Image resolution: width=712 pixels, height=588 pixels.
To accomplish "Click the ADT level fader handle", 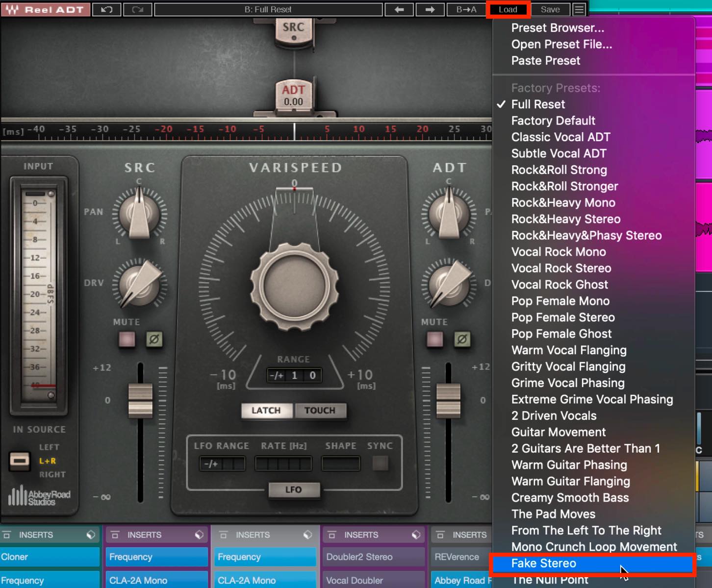I will click(448, 401).
